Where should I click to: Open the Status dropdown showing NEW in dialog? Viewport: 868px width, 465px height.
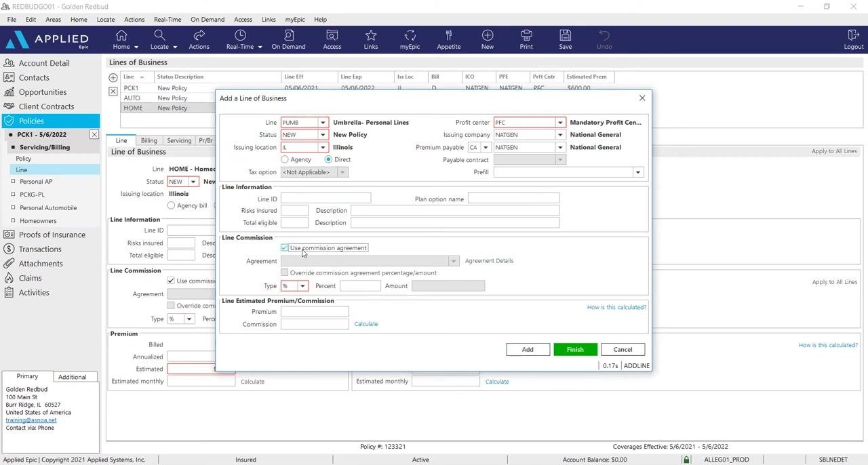(x=323, y=135)
